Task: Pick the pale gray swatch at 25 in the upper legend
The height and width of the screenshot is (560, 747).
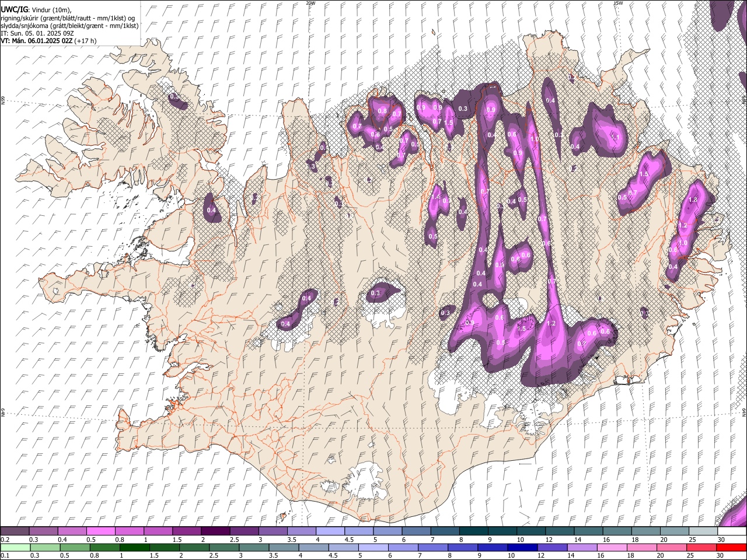Action: (x=703, y=531)
